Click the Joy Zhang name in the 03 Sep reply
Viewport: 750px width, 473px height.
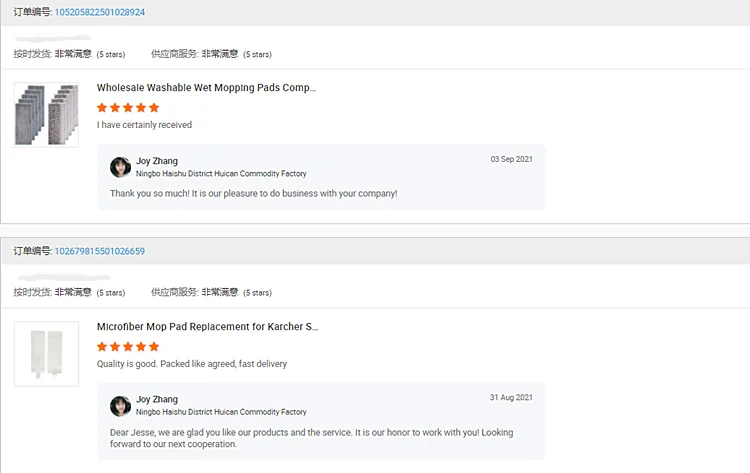click(157, 161)
